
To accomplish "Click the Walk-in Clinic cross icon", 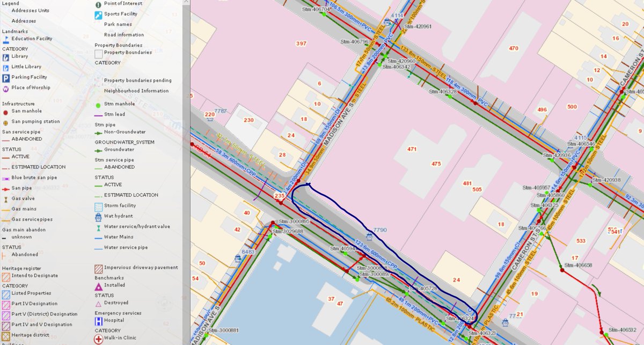I will coord(98,339).
